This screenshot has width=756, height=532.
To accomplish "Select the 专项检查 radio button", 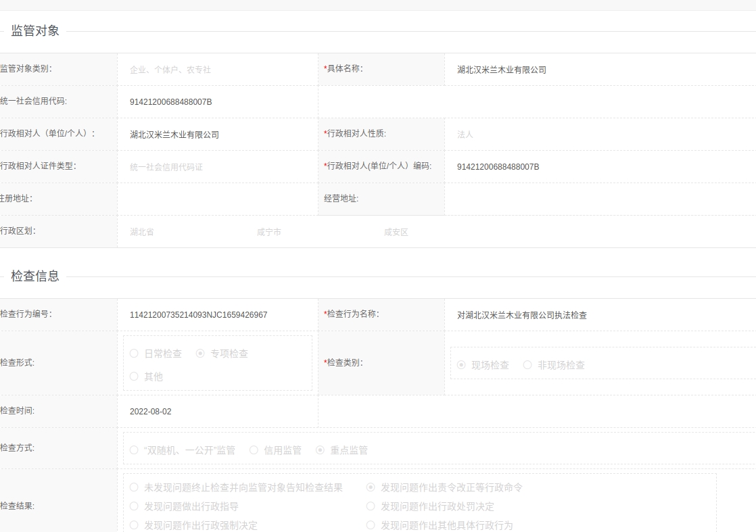I will point(200,354).
